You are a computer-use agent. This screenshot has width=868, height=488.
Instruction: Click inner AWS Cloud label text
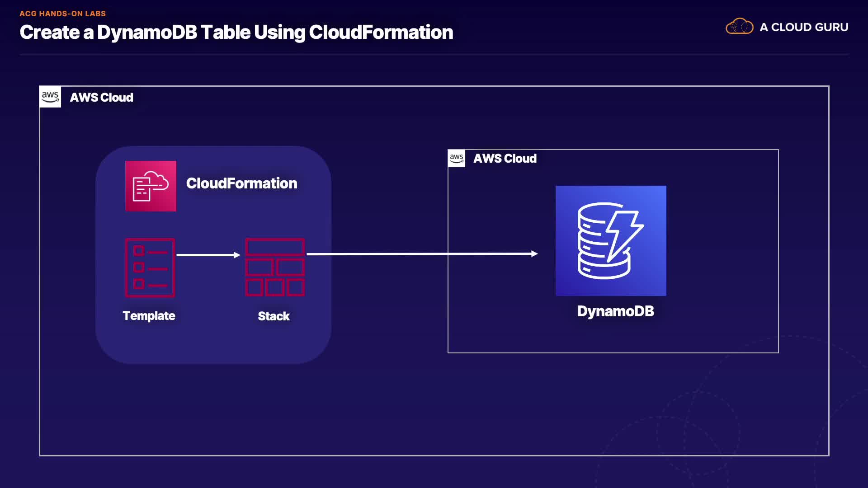click(x=505, y=158)
